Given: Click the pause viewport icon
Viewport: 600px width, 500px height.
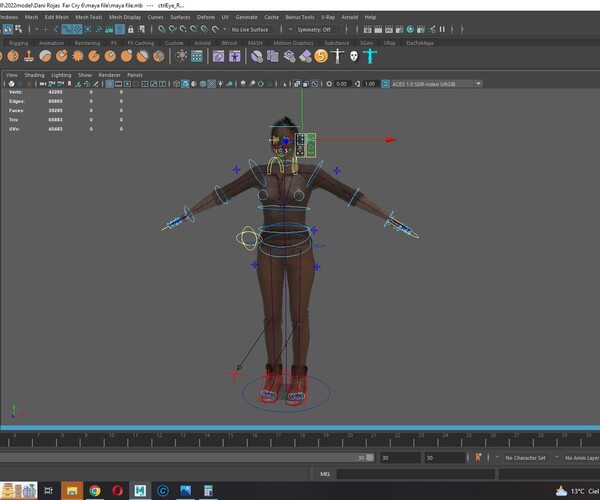Looking at the screenshot, I should click(x=442, y=29).
